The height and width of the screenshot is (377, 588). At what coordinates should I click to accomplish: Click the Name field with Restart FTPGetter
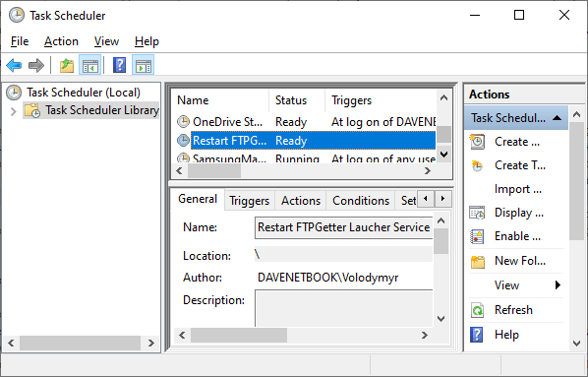tap(344, 227)
